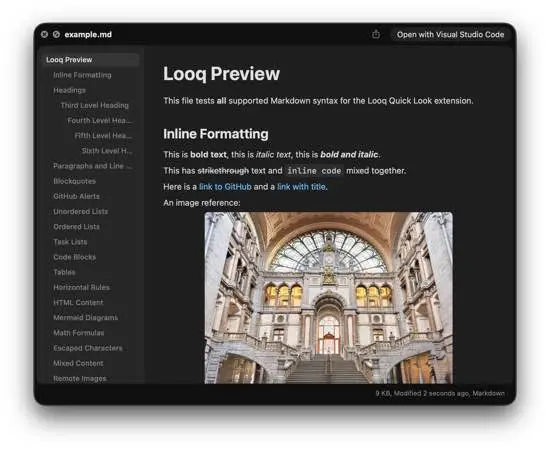550x450 pixels.
Task: Select Third Level Heading outline entry
Action: 95,105
